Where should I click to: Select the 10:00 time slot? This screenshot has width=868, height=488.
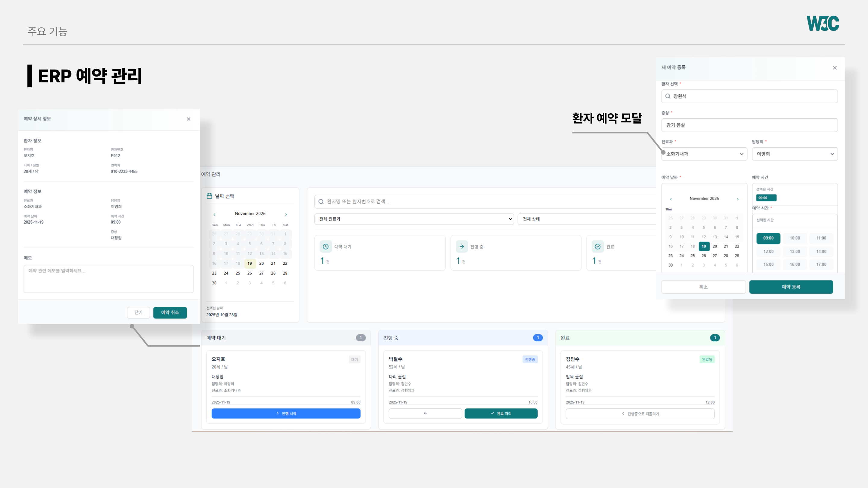point(795,238)
